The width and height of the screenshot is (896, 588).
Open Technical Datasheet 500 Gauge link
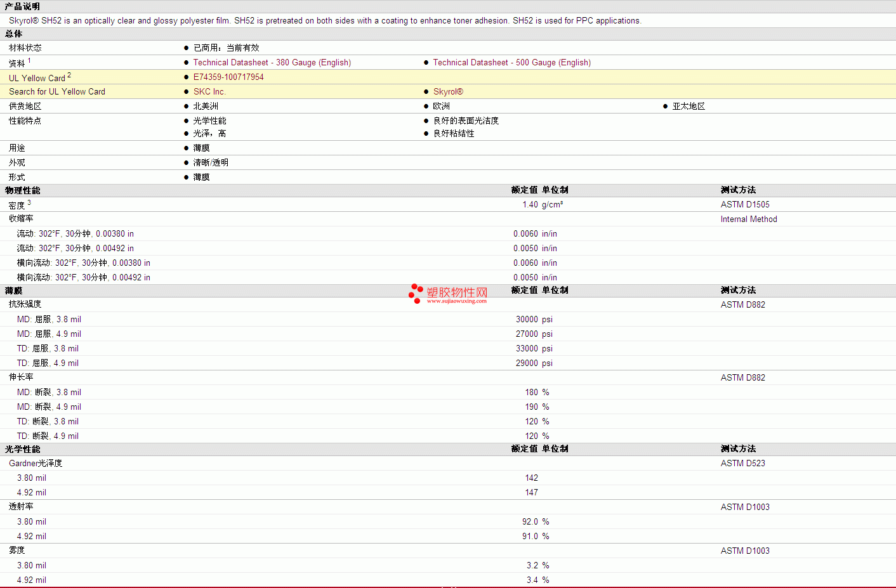[x=511, y=62]
